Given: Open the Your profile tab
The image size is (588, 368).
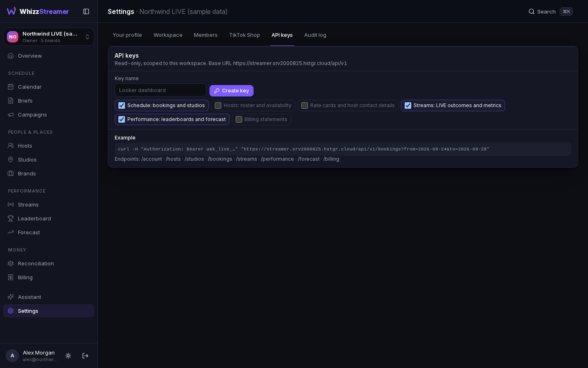Looking at the screenshot, I should click(x=127, y=35).
